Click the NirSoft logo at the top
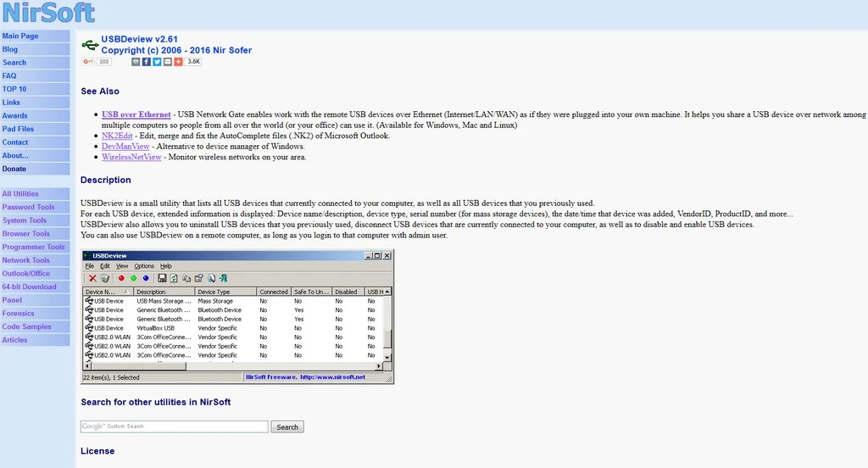868x468 pixels. click(48, 12)
